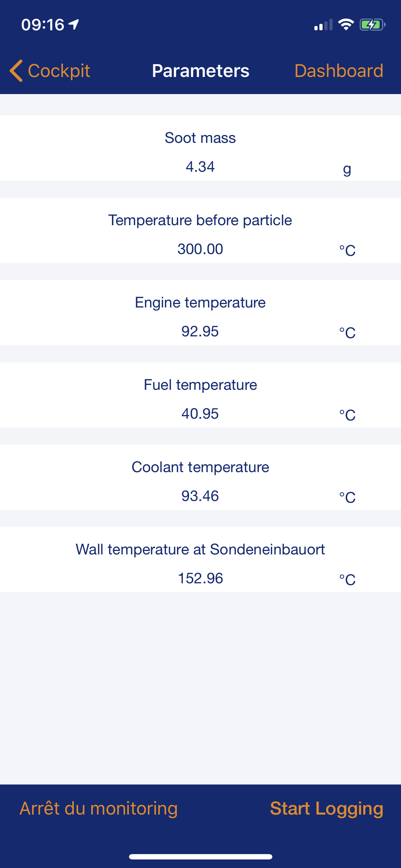Tap the engine temperature value 92.95

[200, 331]
